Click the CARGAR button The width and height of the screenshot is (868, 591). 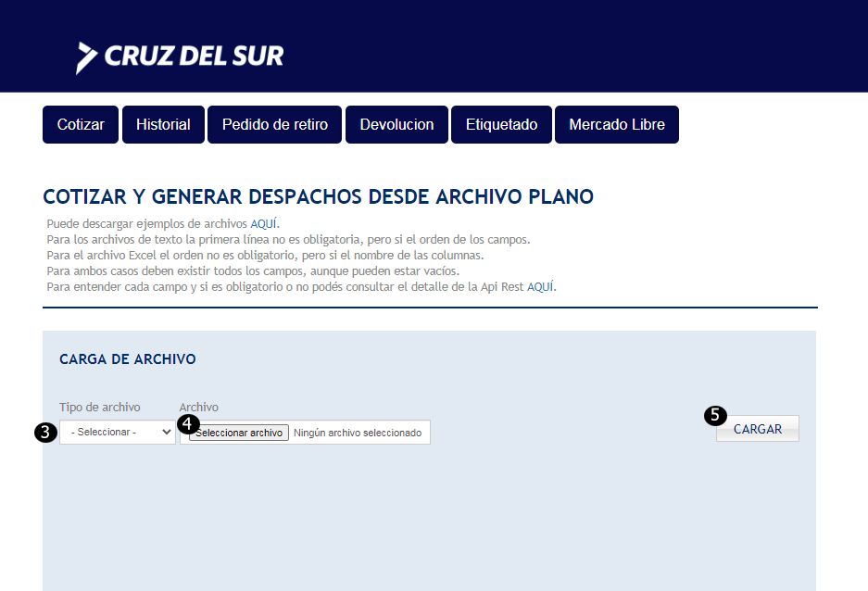coord(757,429)
